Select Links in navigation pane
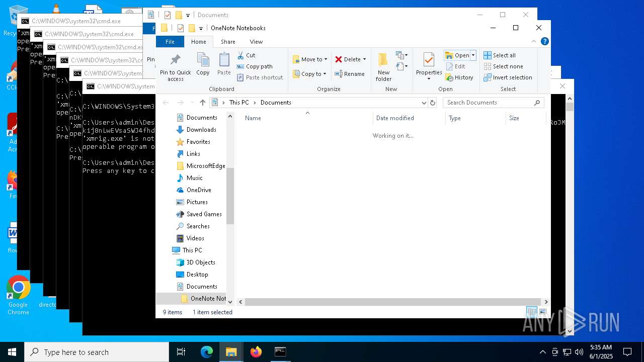The height and width of the screenshot is (362, 644). pyautogui.click(x=188, y=154)
